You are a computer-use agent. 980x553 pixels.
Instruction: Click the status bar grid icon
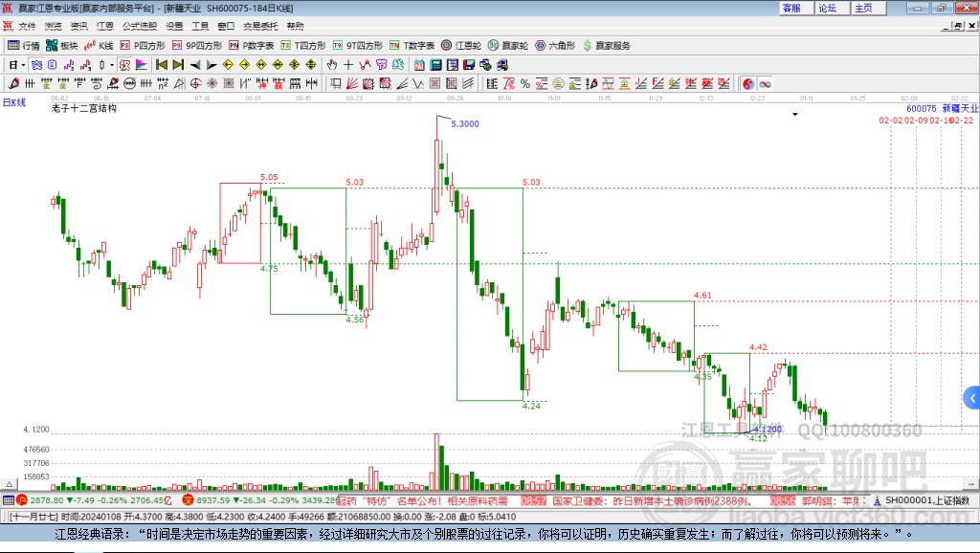click(8, 499)
